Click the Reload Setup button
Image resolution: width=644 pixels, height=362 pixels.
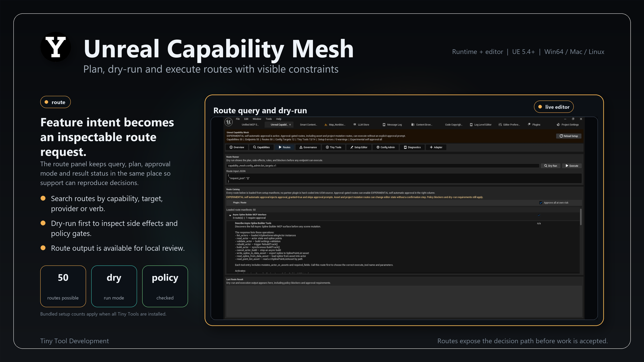tap(569, 136)
